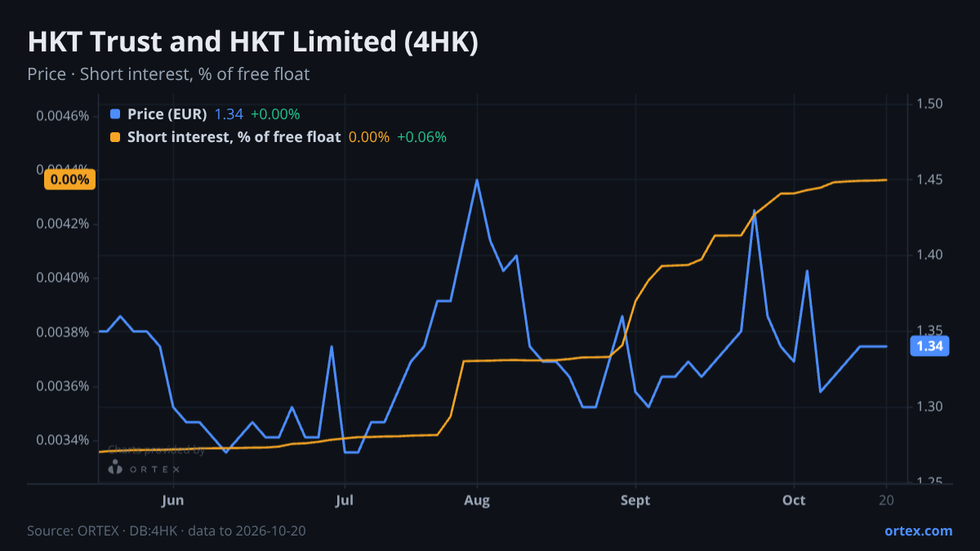Click the 0.0034% value on the left axis
Screen dimensions: 980x551
(x=62, y=441)
